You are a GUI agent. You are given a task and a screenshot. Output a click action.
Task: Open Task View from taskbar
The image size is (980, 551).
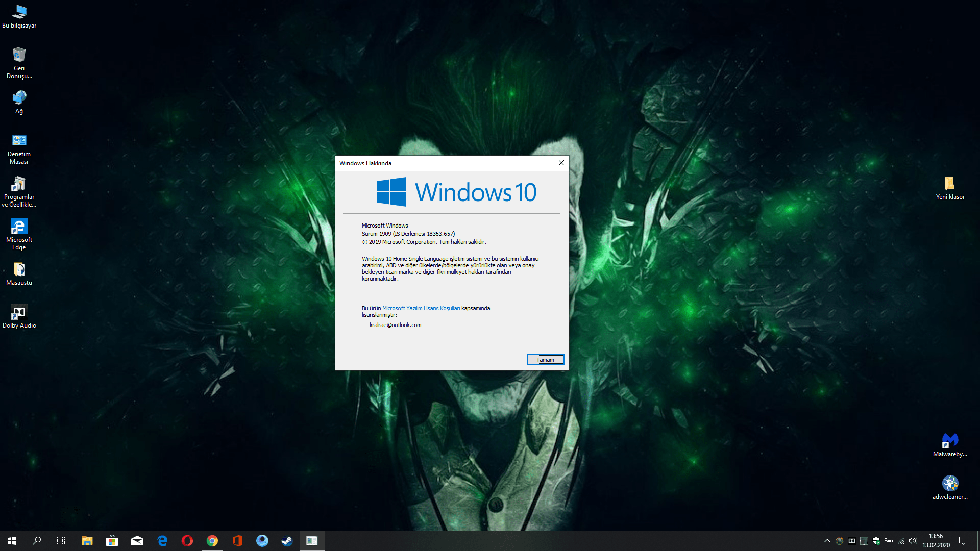pyautogui.click(x=61, y=541)
